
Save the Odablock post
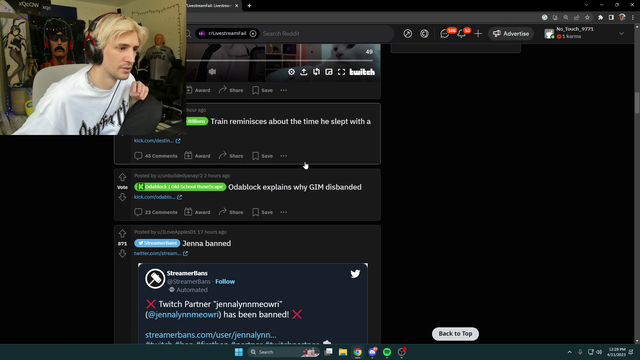coord(262,212)
